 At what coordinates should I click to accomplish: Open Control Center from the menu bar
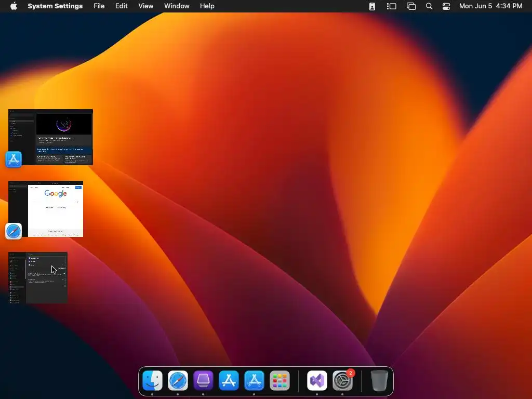[x=446, y=6]
